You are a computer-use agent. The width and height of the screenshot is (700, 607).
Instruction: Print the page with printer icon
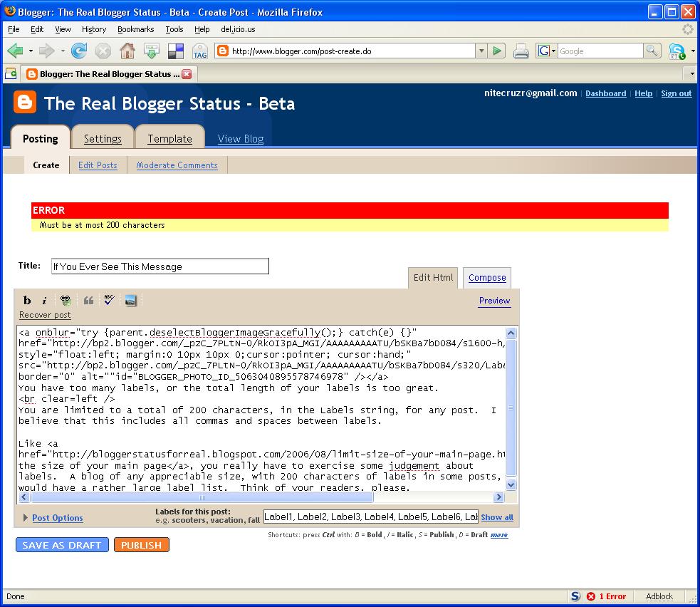521,51
